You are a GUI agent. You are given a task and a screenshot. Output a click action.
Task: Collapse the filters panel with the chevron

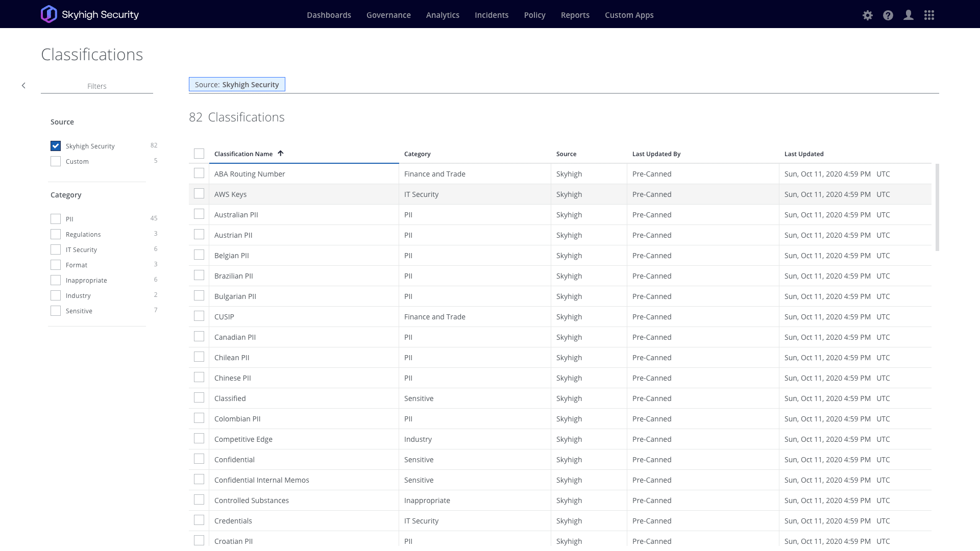[23, 86]
